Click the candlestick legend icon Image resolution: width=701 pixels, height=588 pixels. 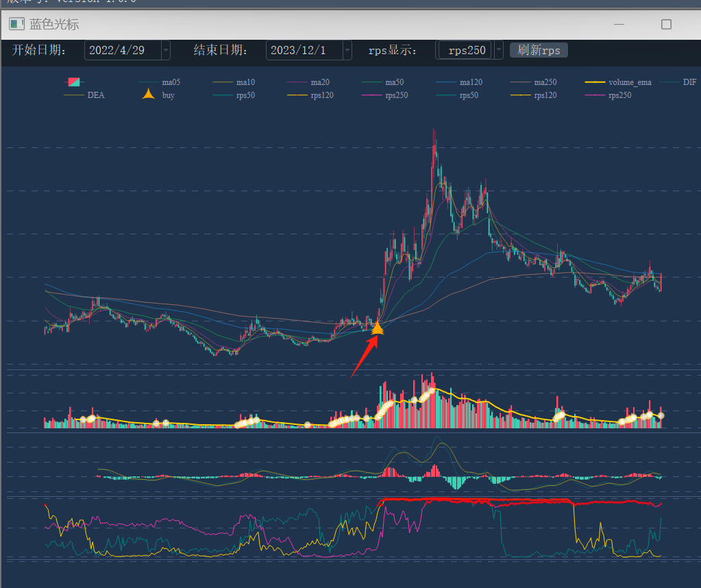74,82
